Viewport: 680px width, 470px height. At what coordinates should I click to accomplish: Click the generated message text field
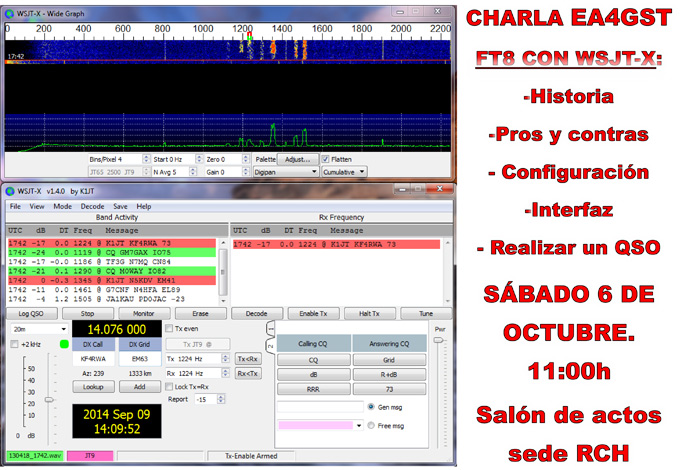(x=320, y=407)
